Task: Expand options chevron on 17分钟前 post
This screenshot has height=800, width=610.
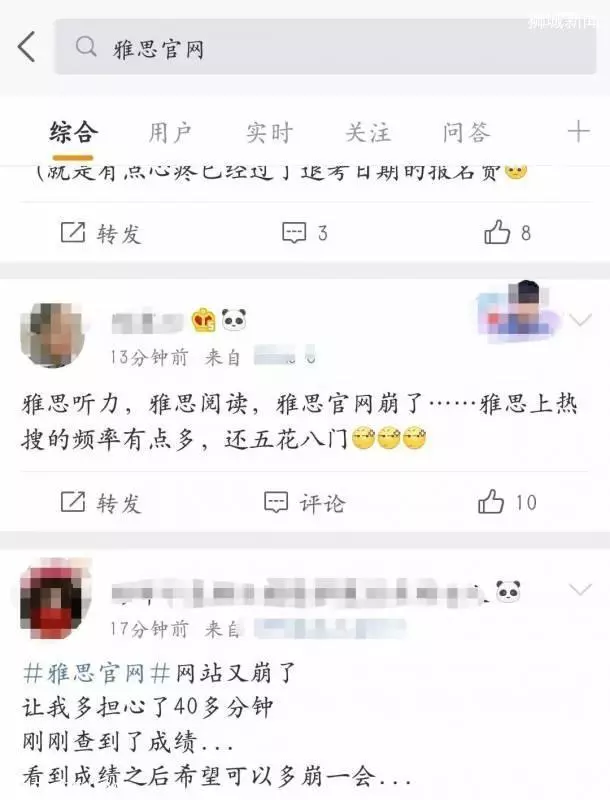Action: pyautogui.click(x=580, y=590)
